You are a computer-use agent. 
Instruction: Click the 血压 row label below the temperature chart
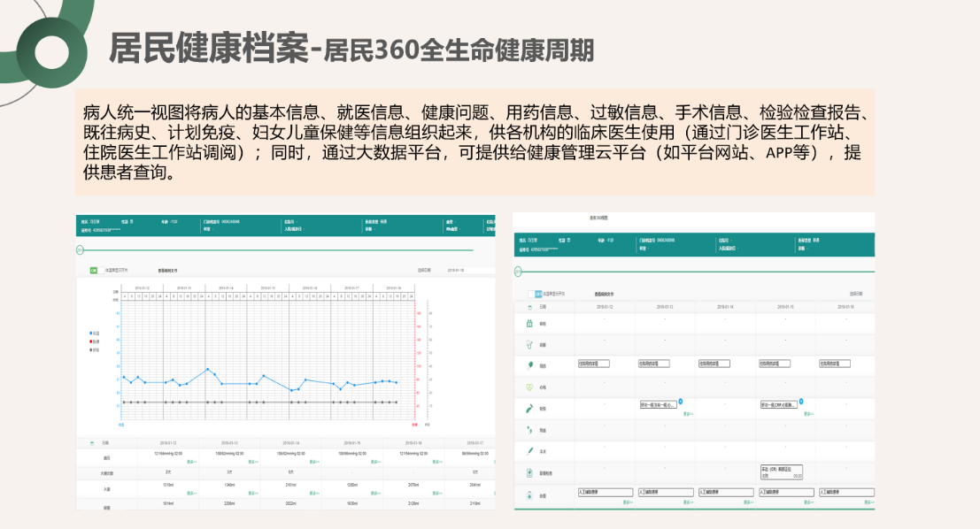click(x=107, y=458)
